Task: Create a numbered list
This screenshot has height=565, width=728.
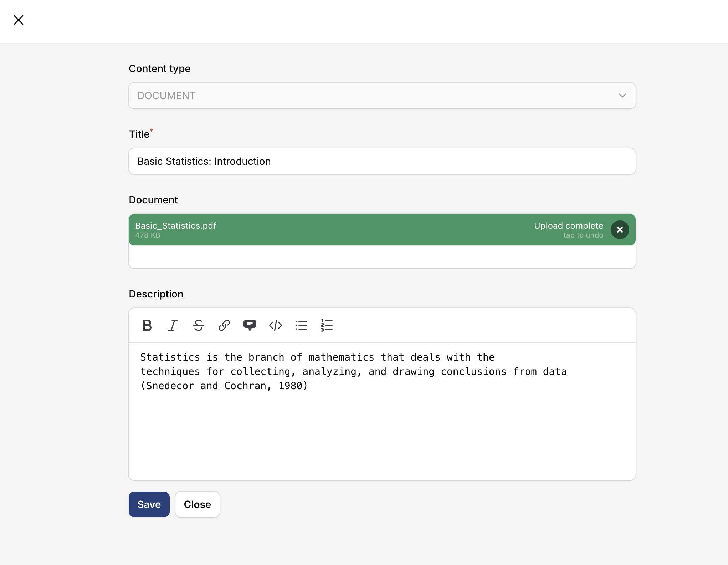Action: coord(327,325)
